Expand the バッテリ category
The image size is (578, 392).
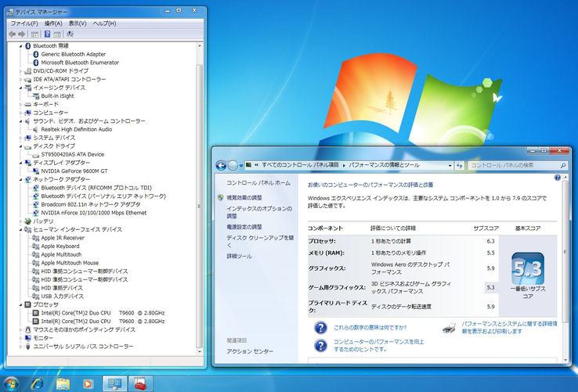(x=21, y=221)
